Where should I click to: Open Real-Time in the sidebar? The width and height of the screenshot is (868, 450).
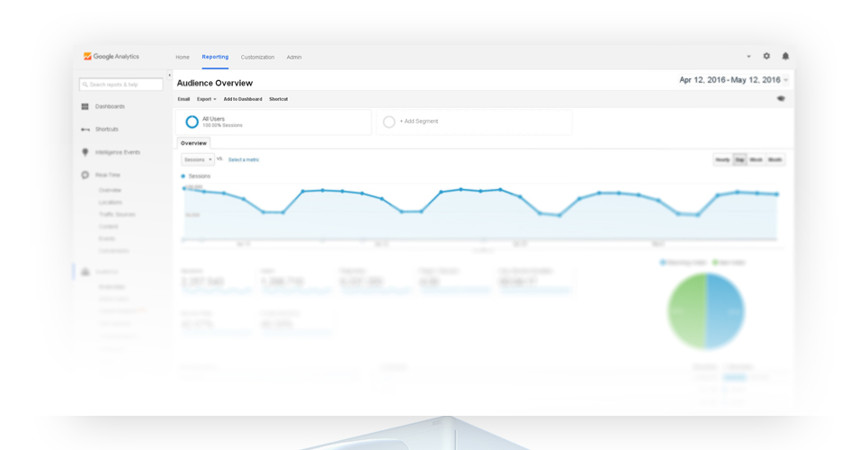point(107,175)
